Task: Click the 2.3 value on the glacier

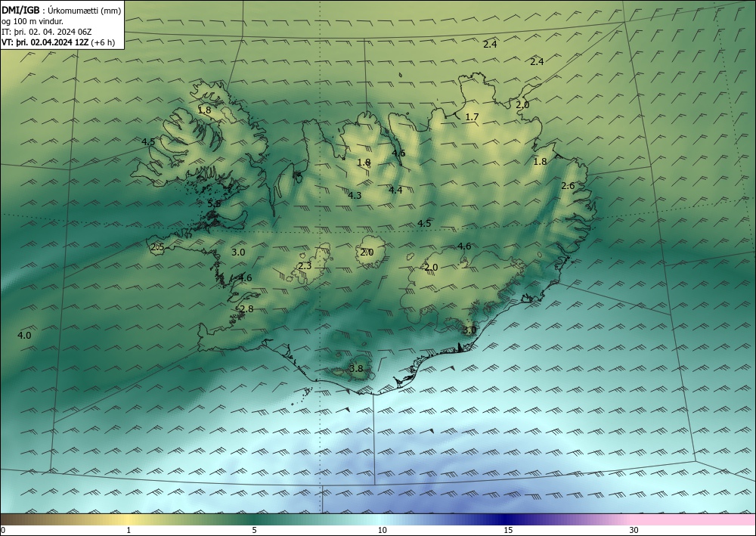Action: [305, 265]
